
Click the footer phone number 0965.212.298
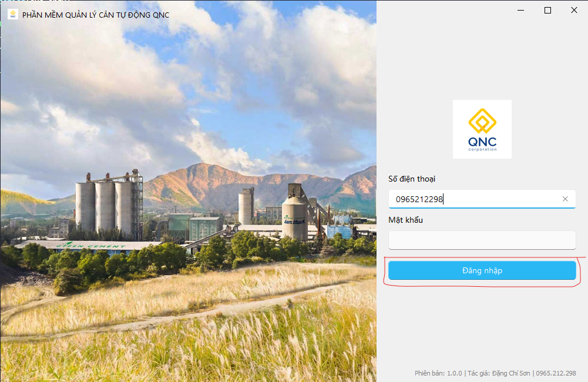(556, 373)
